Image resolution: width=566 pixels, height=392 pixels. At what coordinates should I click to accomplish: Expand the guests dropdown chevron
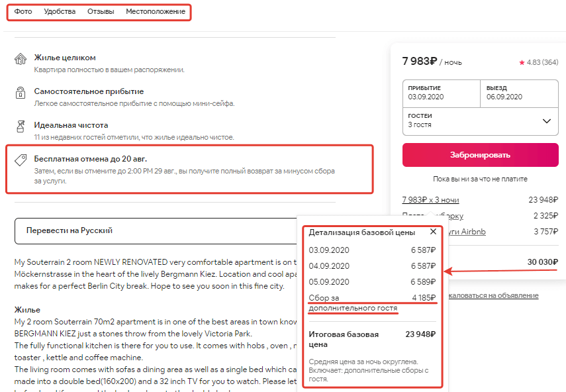tap(546, 121)
